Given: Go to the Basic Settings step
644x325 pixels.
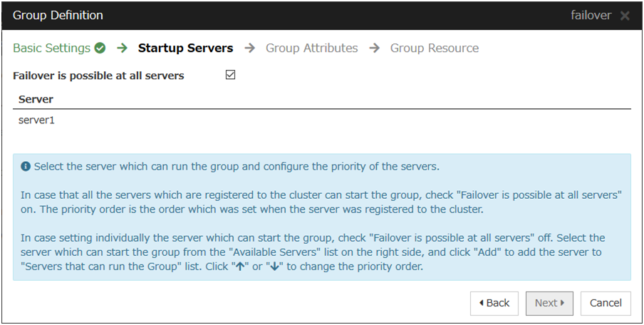Looking at the screenshot, I should coord(52,48).
